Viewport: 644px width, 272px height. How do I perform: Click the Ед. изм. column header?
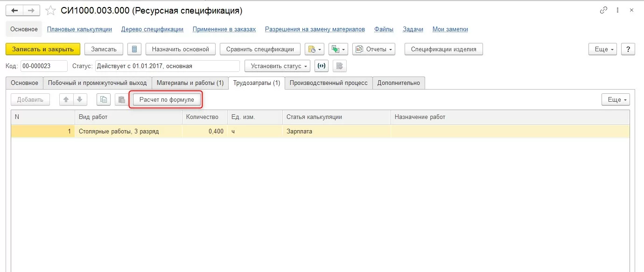pos(255,117)
